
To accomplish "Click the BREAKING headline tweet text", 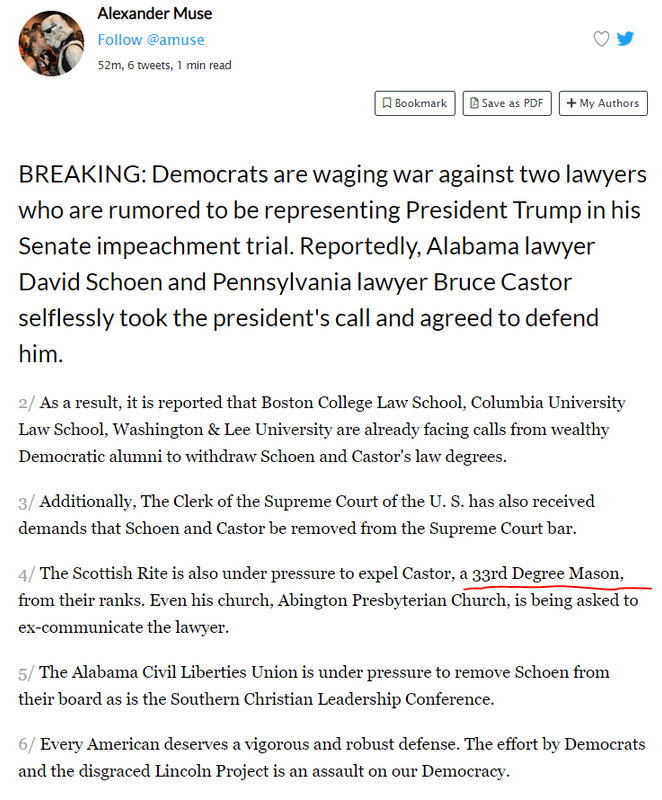I will pyautogui.click(x=333, y=264).
